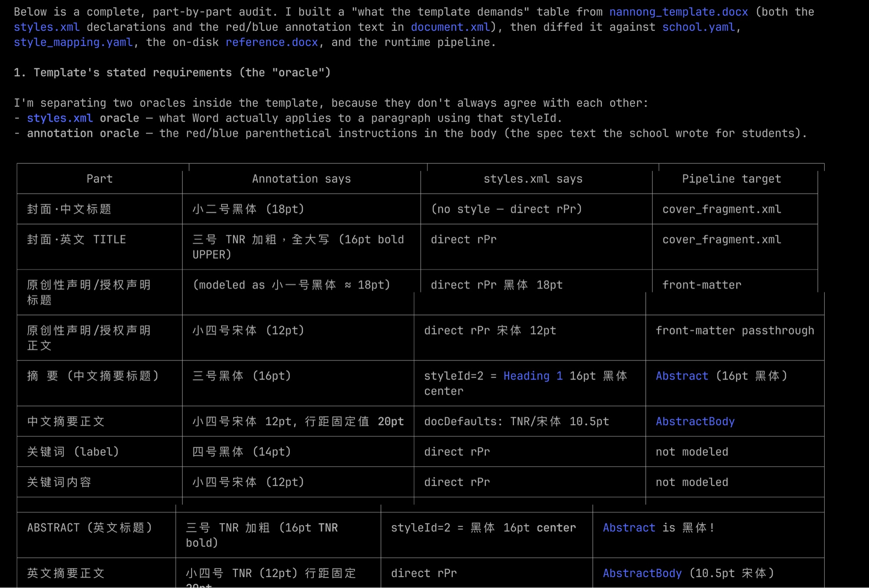The image size is (869, 588).
Task: Click the 'Annotation says' column header
Action: coord(302,178)
